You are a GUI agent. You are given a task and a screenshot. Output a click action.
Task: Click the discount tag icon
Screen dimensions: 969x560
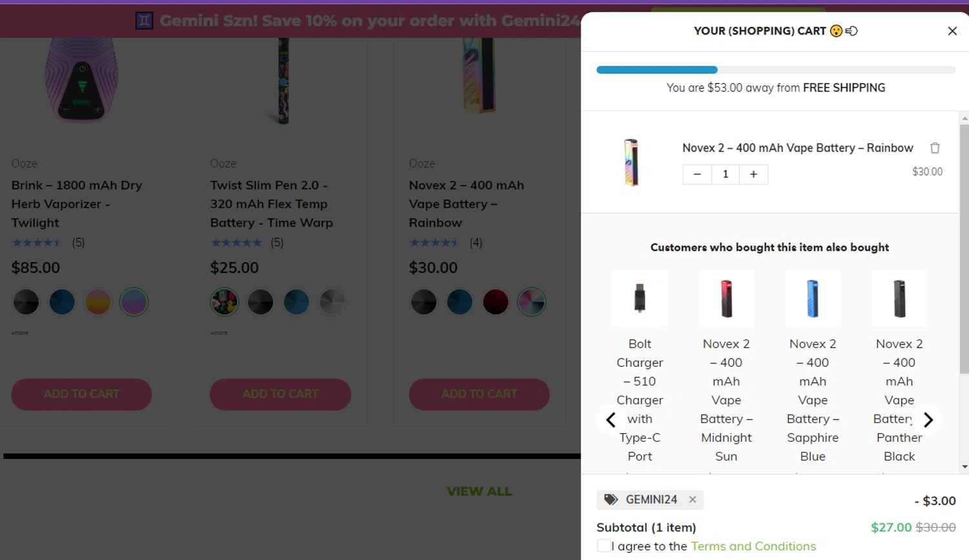[x=610, y=499]
